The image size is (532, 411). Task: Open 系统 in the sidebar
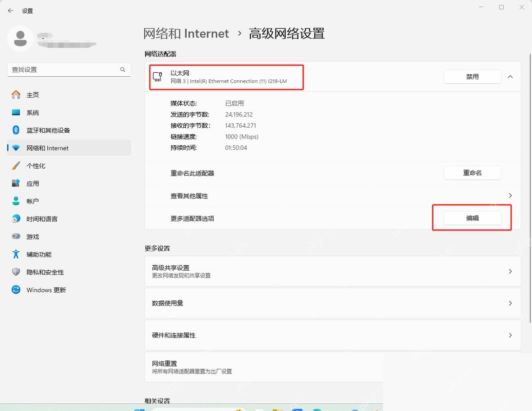click(69, 112)
